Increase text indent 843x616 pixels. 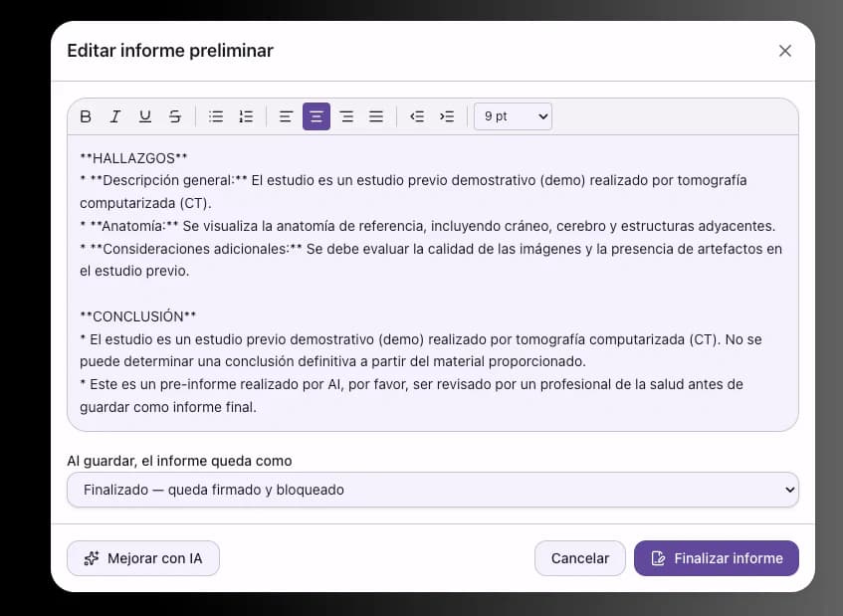[447, 116]
